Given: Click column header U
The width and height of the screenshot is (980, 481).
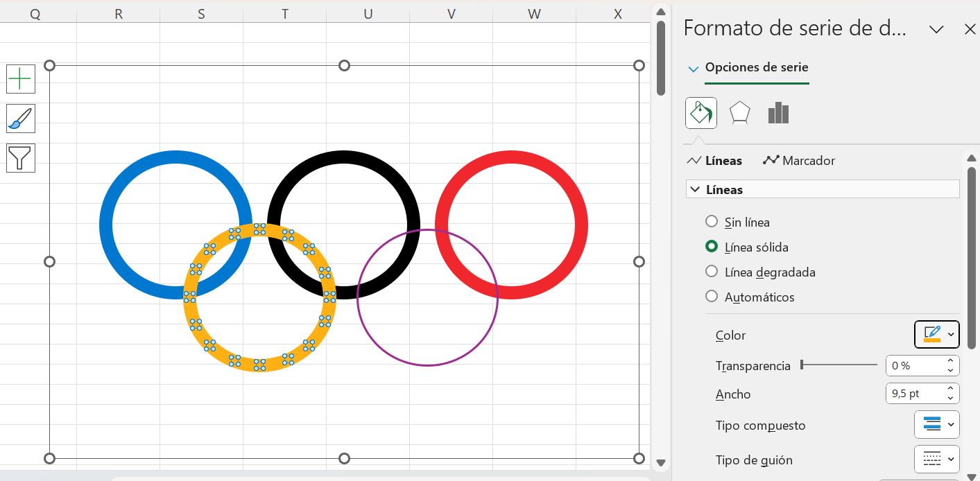Looking at the screenshot, I should coord(368,13).
